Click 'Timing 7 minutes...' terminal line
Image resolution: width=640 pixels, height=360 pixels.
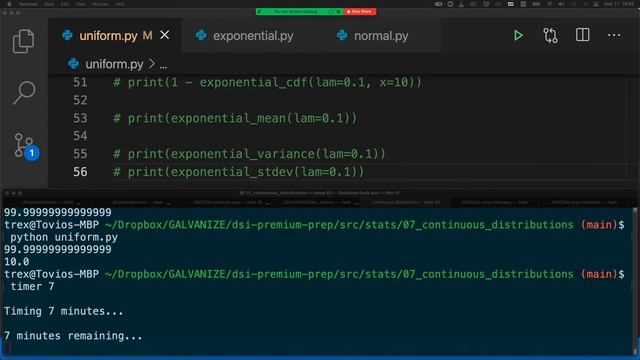tap(63, 311)
